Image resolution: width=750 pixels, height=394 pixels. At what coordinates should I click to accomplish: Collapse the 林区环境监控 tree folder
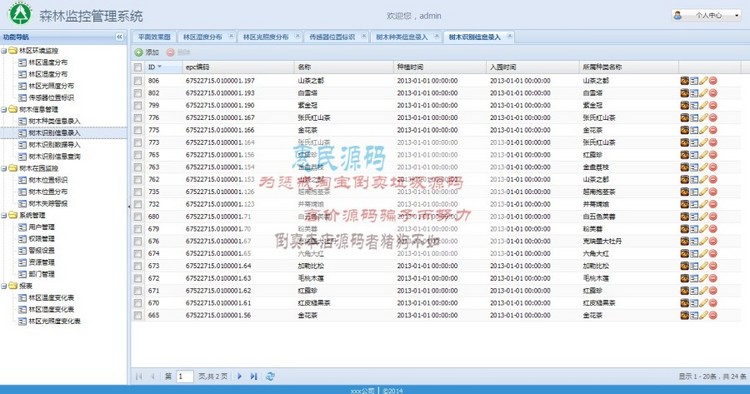point(4,51)
